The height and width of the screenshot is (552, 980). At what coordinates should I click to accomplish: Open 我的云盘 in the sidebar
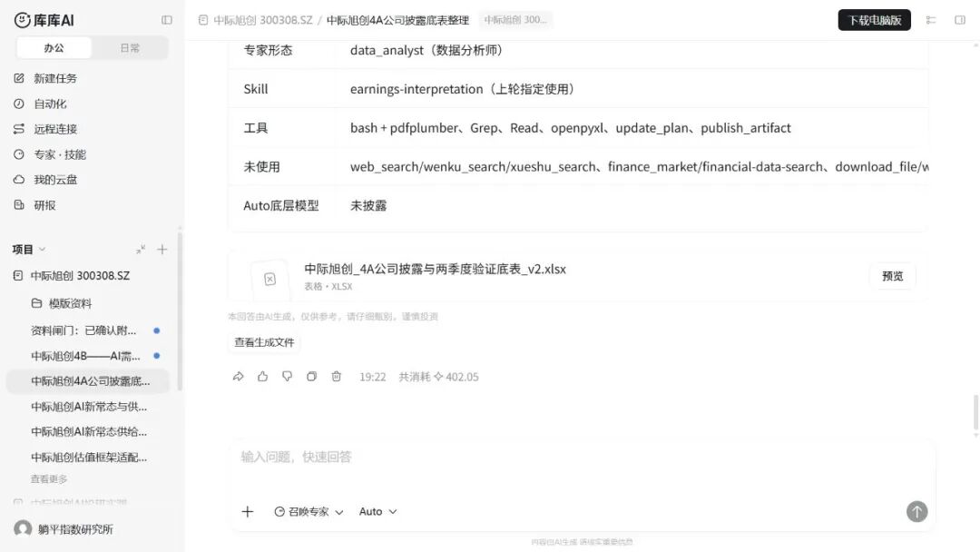click(55, 180)
